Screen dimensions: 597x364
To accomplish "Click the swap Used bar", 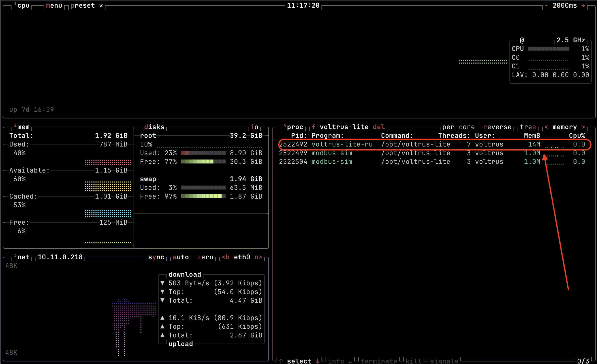I will (x=203, y=188).
